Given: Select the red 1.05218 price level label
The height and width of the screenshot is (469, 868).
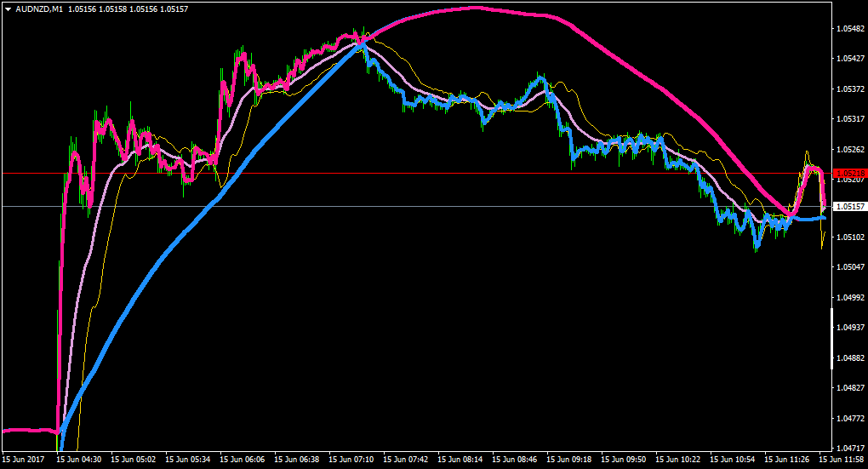Looking at the screenshot, I should pos(850,174).
